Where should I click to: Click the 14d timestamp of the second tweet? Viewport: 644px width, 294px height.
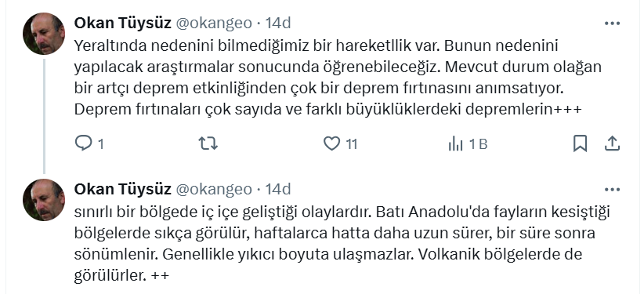coord(278,189)
